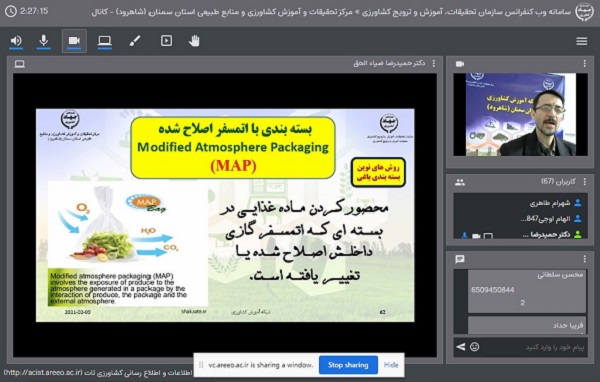
Task: Click the users group icon in participants panel
Action: (x=460, y=182)
